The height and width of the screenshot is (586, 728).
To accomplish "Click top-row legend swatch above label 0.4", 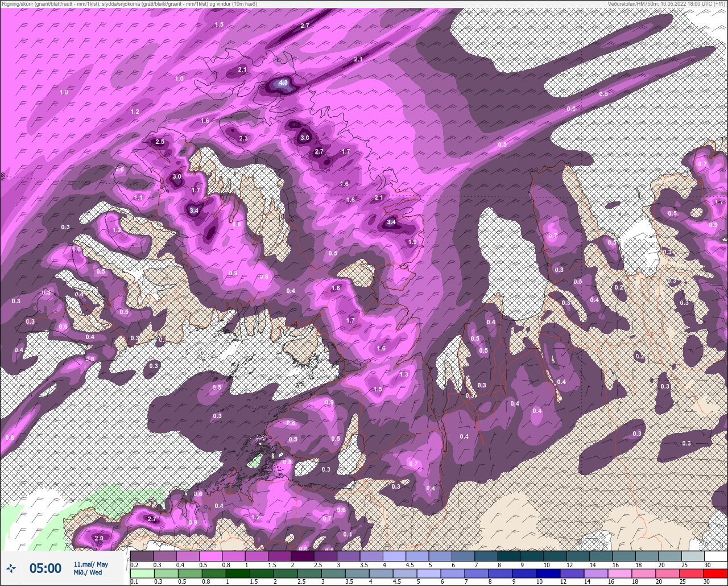I will 188,556.
